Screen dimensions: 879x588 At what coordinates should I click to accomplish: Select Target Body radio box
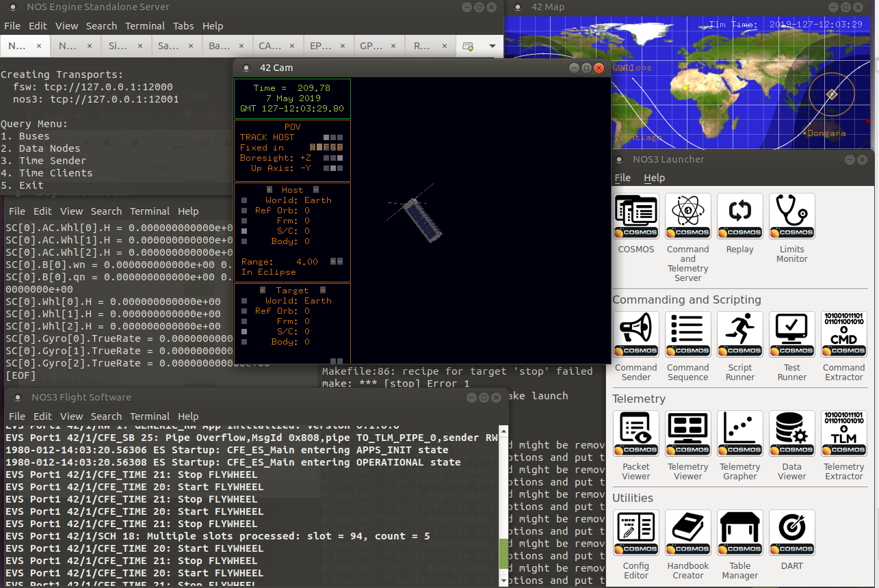point(244,342)
